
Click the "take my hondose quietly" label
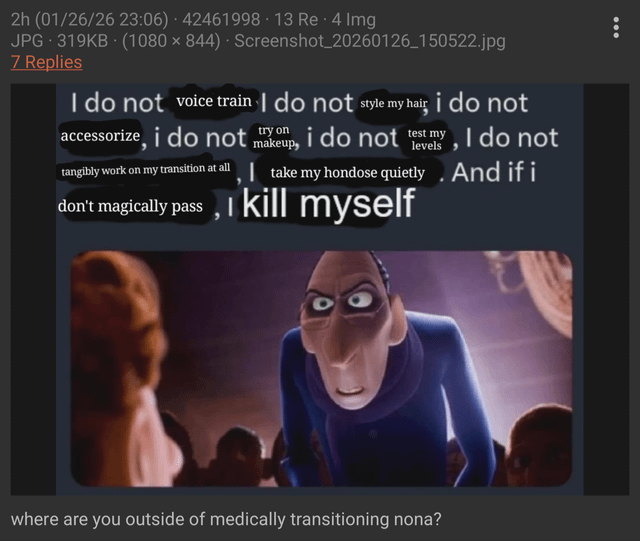click(348, 172)
